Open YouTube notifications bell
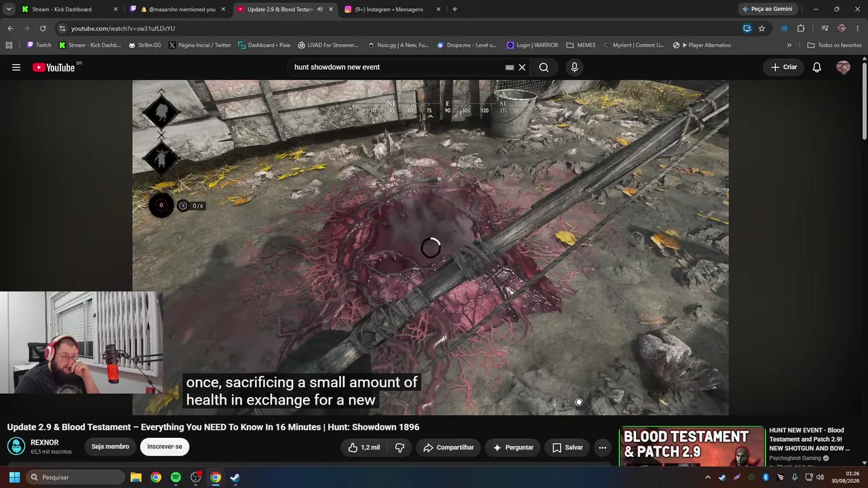The width and height of the screenshot is (868, 488). [x=817, y=67]
